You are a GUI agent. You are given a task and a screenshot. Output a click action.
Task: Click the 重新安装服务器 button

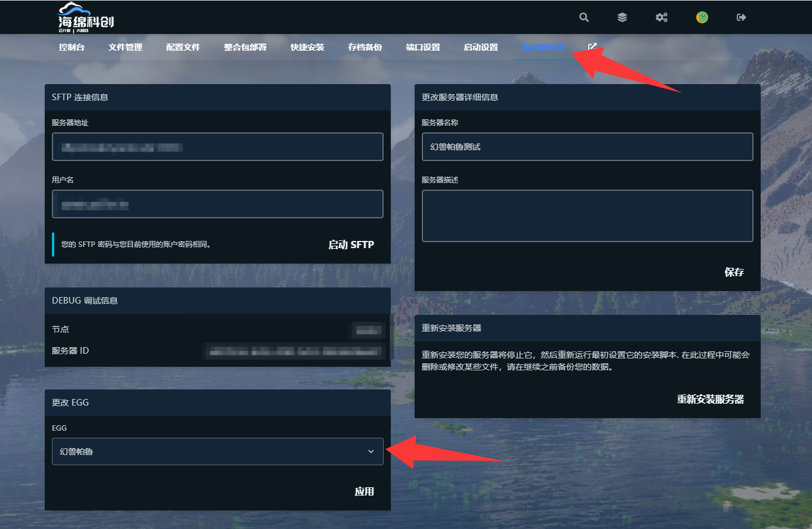pos(710,399)
